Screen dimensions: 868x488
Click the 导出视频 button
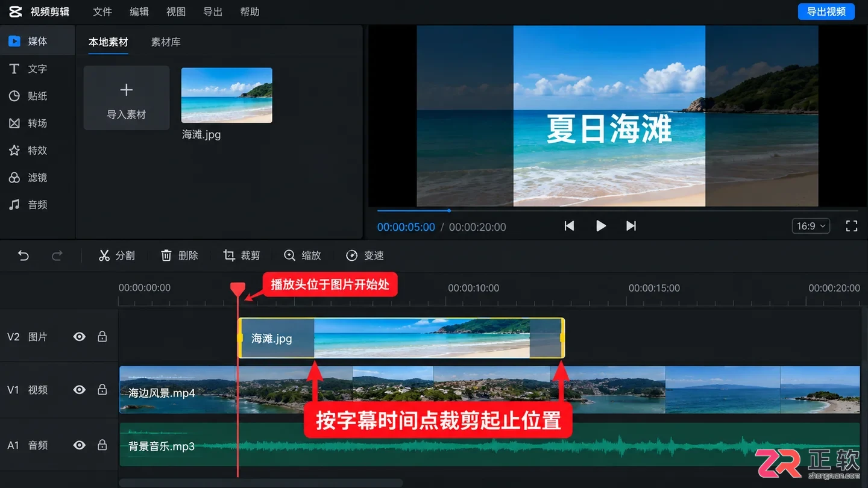(826, 11)
